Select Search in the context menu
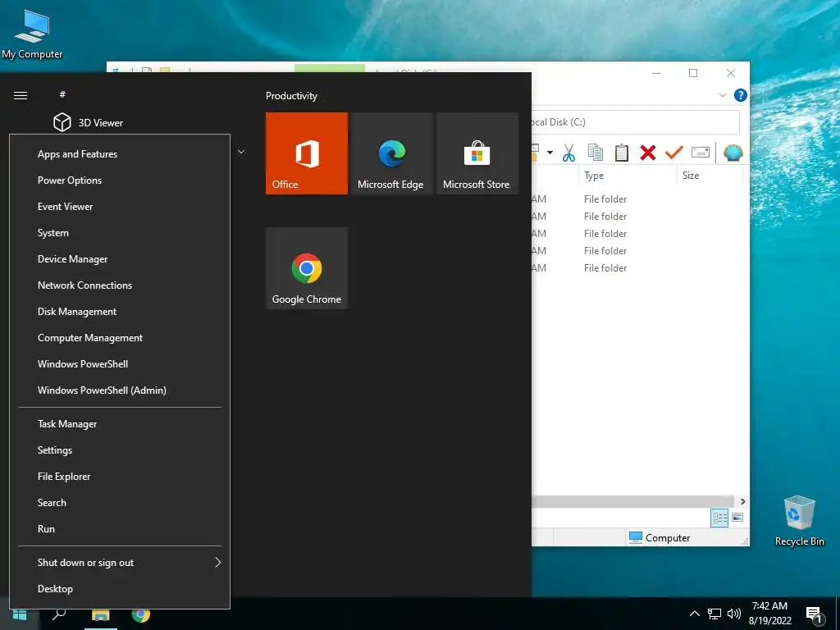Viewport: 840px width, 630px height. point(120,503)
